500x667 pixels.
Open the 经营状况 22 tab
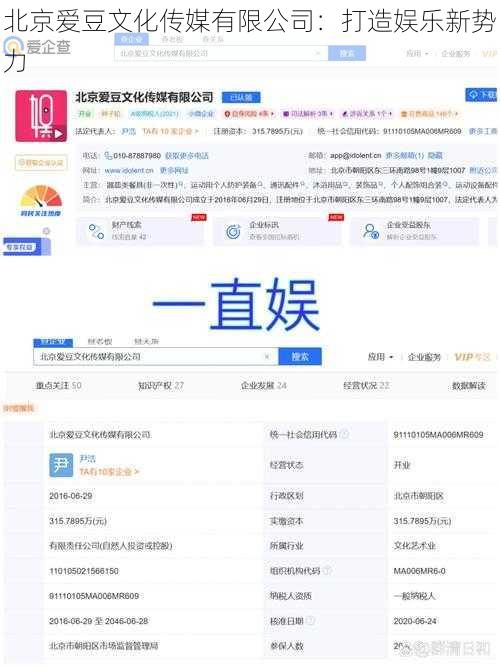coord(366,385)
